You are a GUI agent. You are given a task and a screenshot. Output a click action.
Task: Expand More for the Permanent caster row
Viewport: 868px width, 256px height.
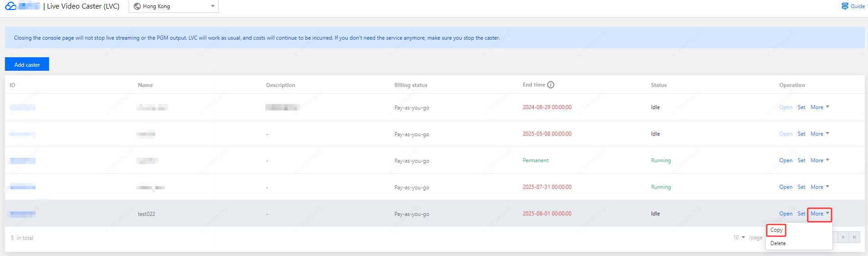point(819,160)
